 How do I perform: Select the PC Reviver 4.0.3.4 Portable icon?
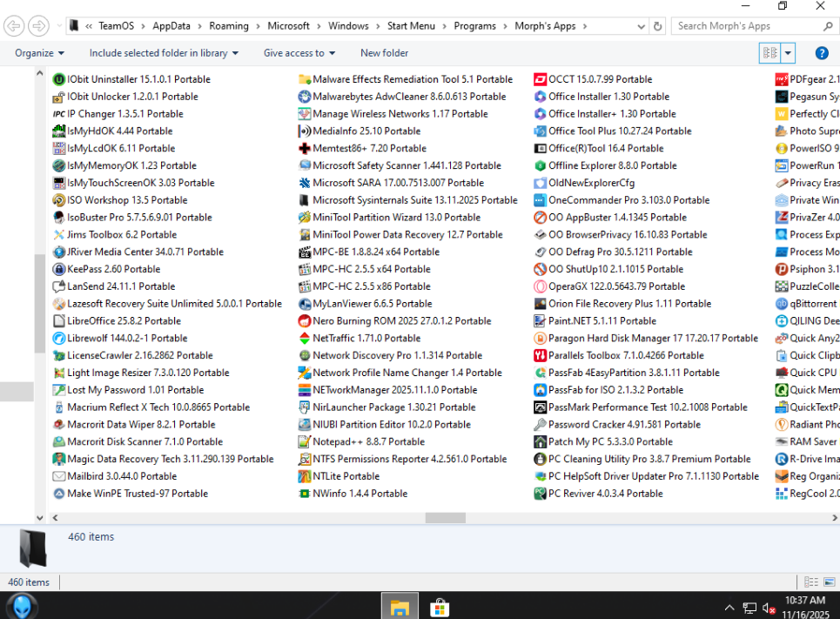coord(540,494)
